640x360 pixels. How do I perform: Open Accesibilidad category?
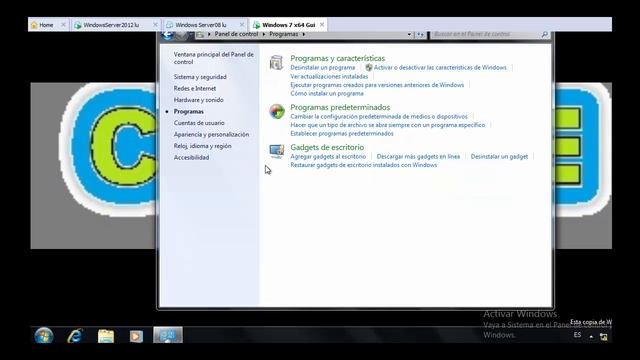pyautogui.click(x=191, y=157)
